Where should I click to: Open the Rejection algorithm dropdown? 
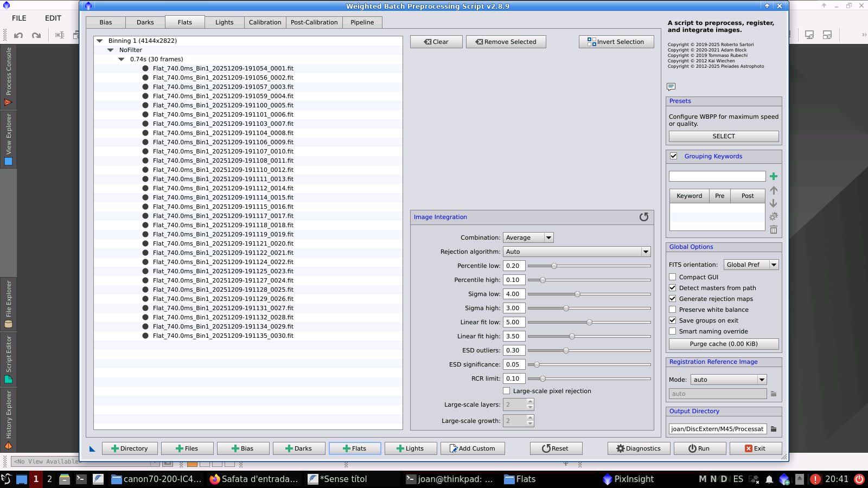[576, 252]
